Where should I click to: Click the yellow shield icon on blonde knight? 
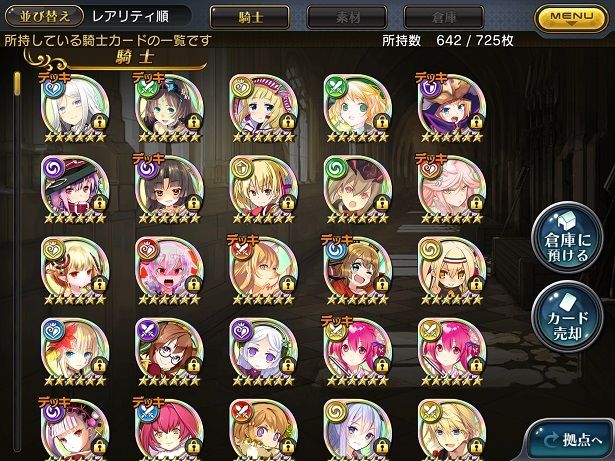[242, 169]
